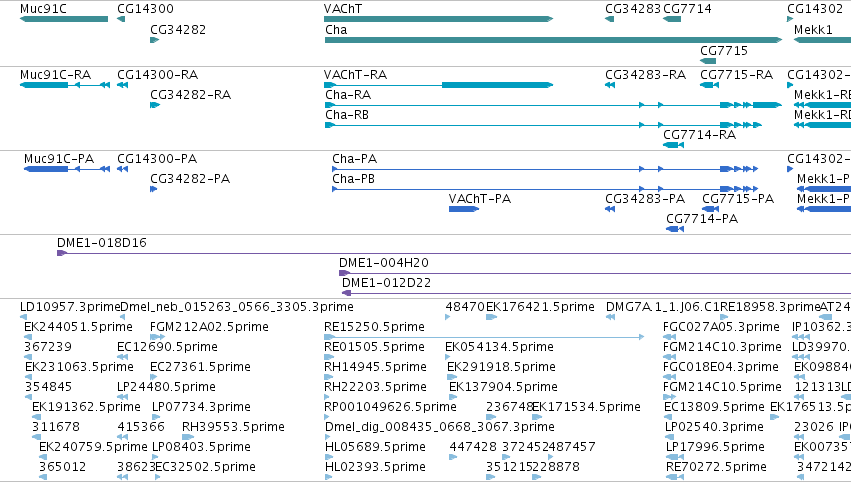The height and width of the screenshot is (482, 851).
Task: Click Dmel_neb_015263_0566_3305.3prime EST label
Action: pyautogui.click(x=237, y=307)
